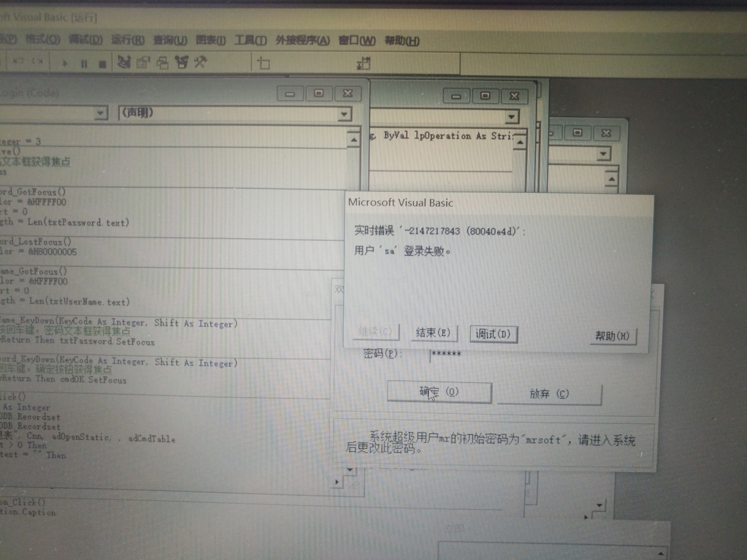
Task: Click the error text 用户 'sa' 登录失败。
Action: (403, 251)
